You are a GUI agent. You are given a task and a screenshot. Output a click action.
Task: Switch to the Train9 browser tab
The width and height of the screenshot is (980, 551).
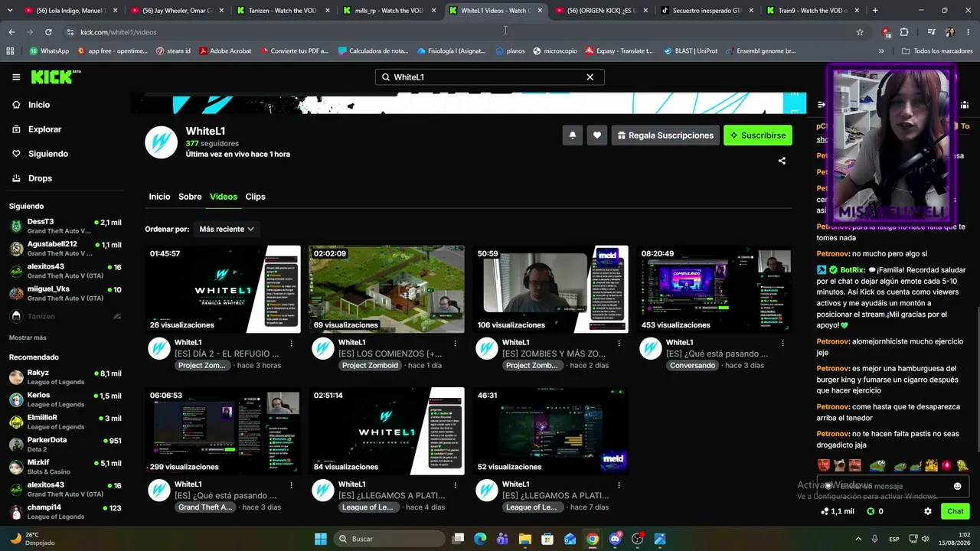812,11
